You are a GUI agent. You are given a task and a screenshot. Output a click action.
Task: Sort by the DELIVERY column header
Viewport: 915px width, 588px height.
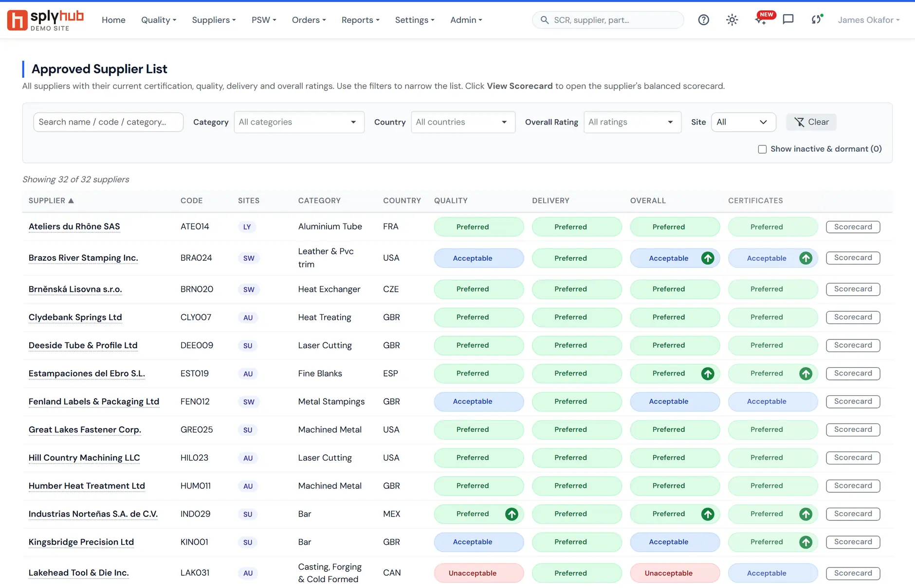point(550,201)
